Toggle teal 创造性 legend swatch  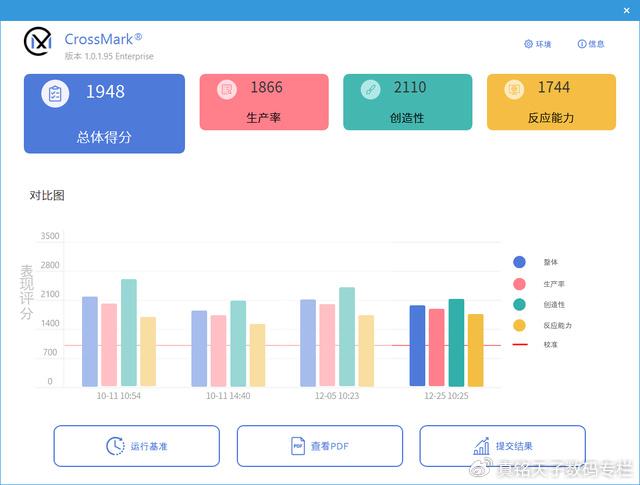point(519,305)
